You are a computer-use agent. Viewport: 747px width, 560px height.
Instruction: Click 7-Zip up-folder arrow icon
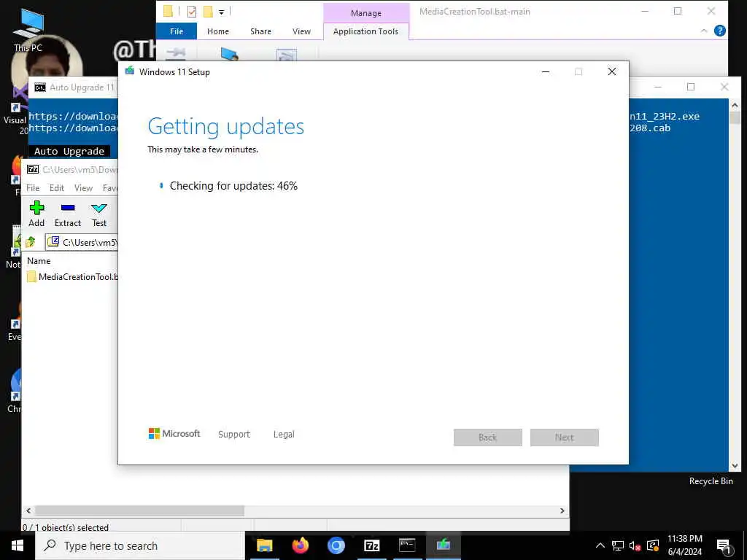tap(31, 242)
